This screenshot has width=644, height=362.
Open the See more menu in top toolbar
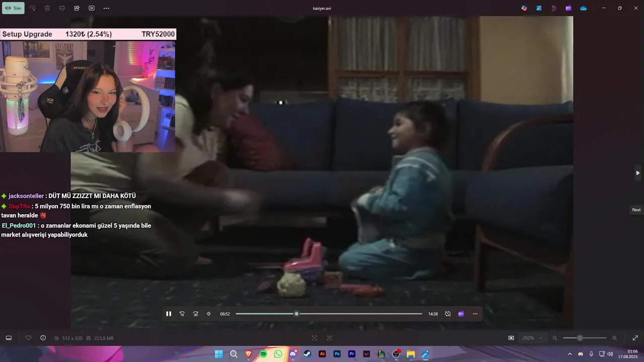pyautogui.click(x=106, y=8)
